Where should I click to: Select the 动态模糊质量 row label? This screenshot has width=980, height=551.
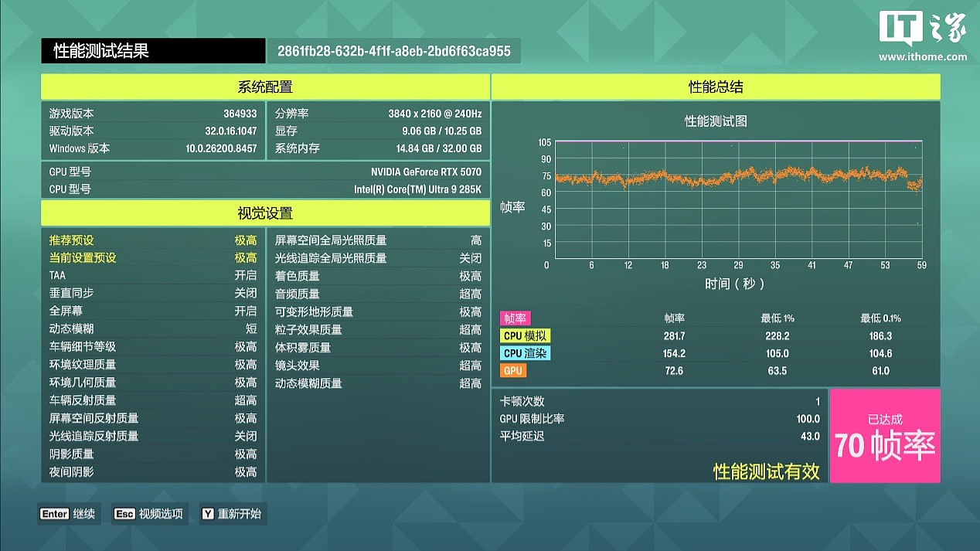(x=308, y=383)
